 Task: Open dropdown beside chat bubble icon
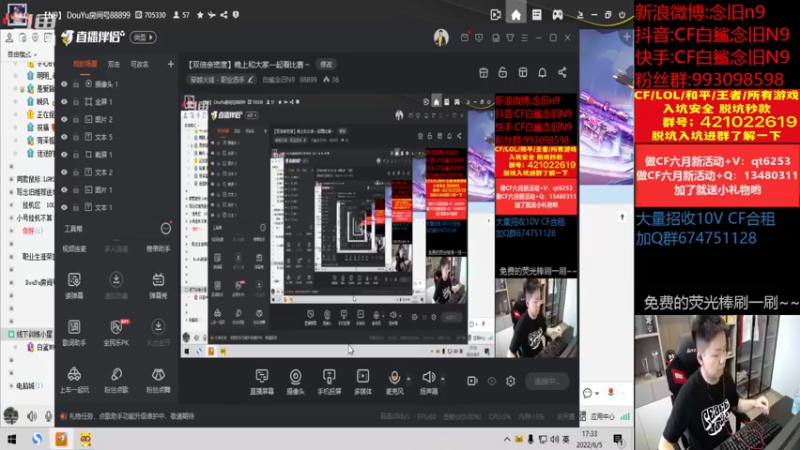click(x=596, y=393)
